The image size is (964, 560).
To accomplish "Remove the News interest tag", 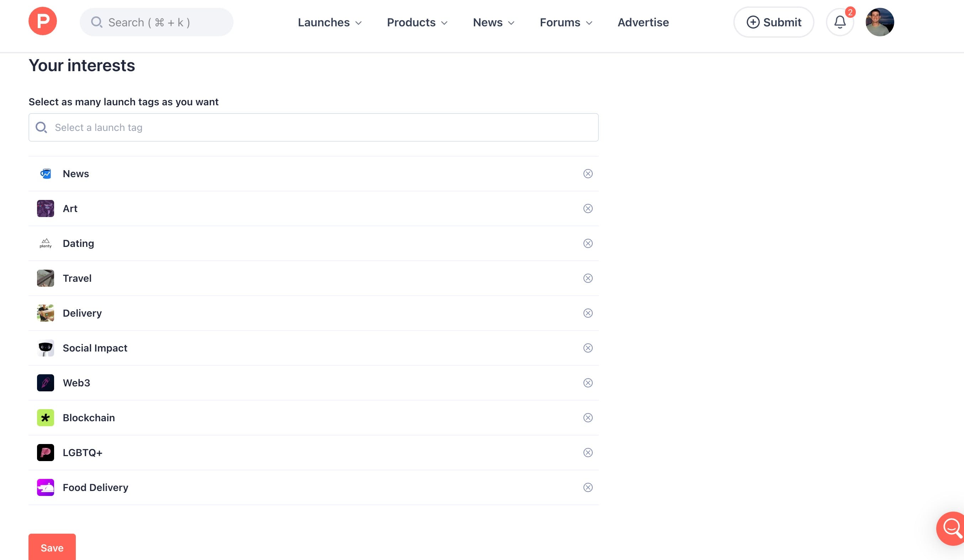I will pos(588,174).
